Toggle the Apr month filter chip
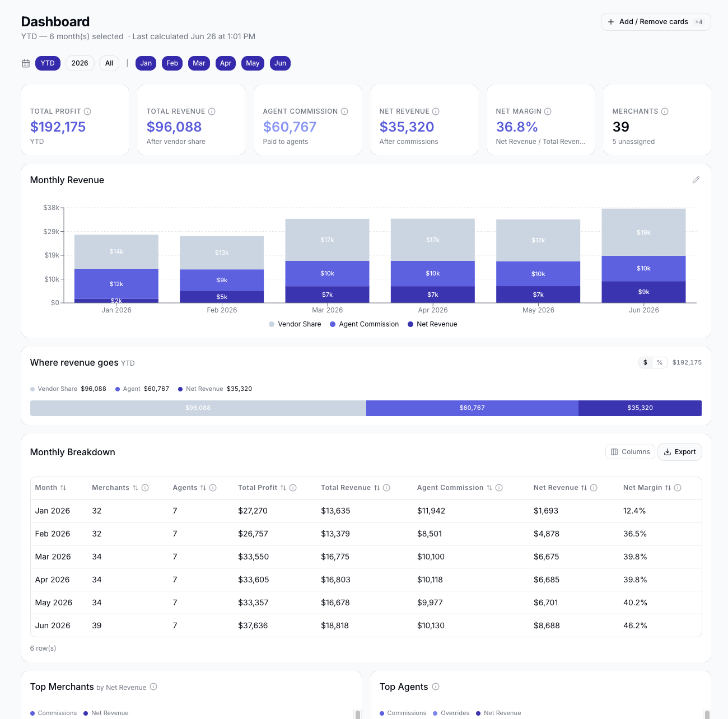The width and height of the screenshot is (728, 719). 226,63
